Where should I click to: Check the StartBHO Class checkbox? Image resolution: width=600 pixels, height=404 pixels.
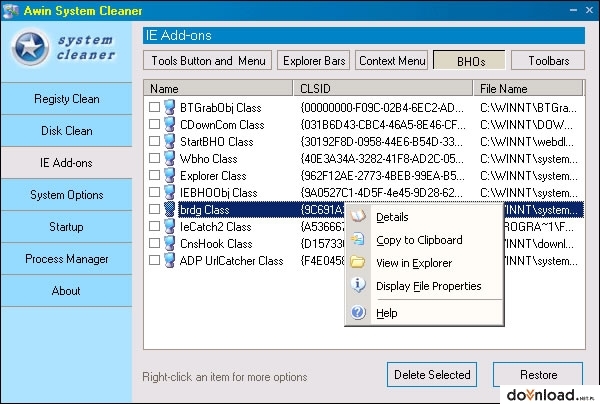pyautogui.click(x=154, y=141)
